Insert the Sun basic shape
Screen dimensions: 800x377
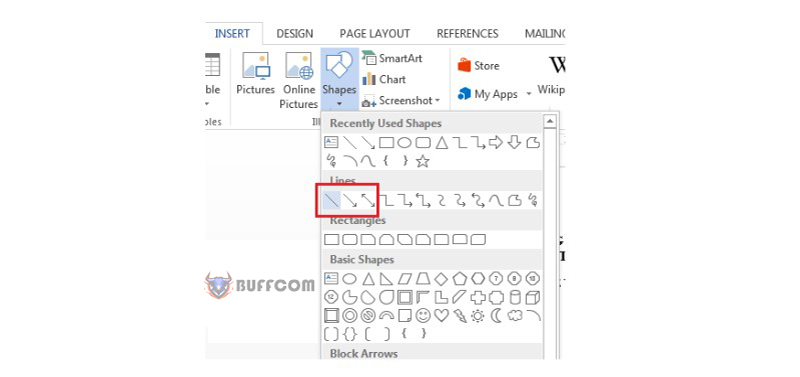(x=478, y=316)
